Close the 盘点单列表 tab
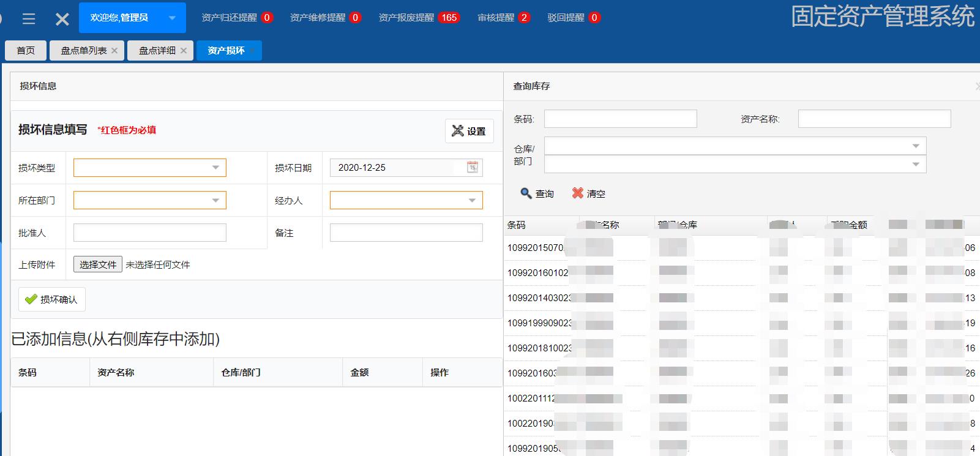 (114, 51)
